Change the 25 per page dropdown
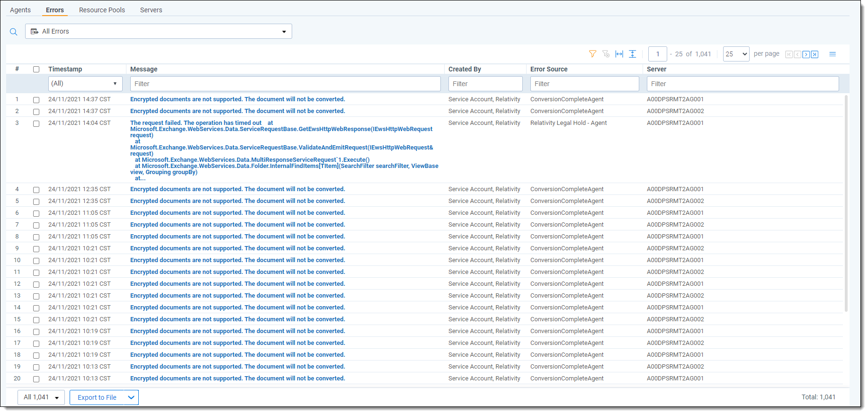The width and height of the screenshot is (868, 414). (736, 54)
